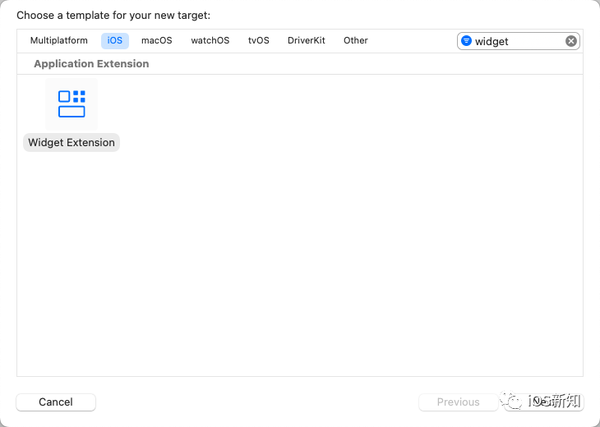The height and width of the screenshot is (427, 600).
Task: Open the macOS platform tab
Action: (x=157, y=41)
